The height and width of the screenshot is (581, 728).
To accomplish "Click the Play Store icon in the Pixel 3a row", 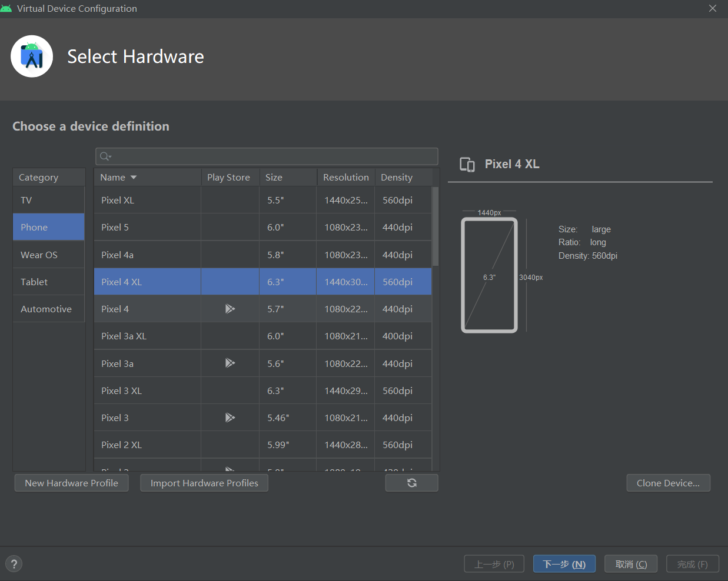I will tap(230, 363).
